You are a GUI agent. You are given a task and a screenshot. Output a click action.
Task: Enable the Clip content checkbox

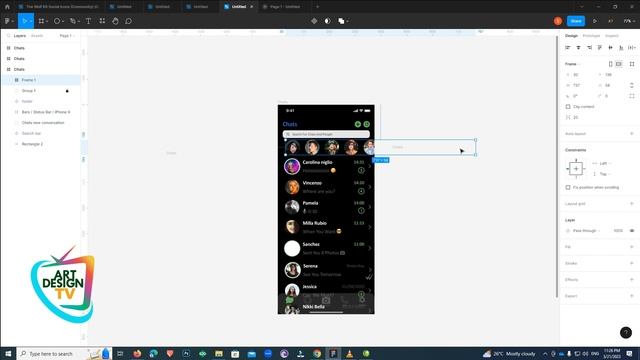tap(568, 107)
